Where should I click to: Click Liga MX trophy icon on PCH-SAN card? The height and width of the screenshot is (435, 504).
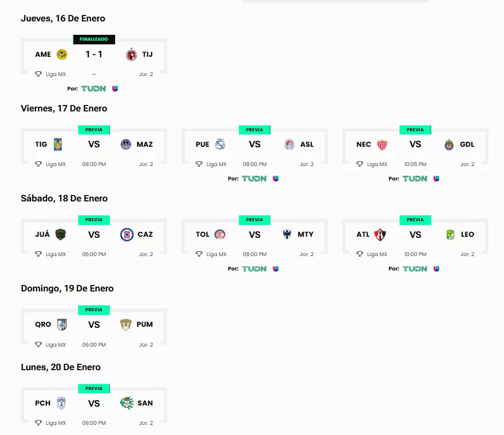pyautogui.click(x=38, y=423)
